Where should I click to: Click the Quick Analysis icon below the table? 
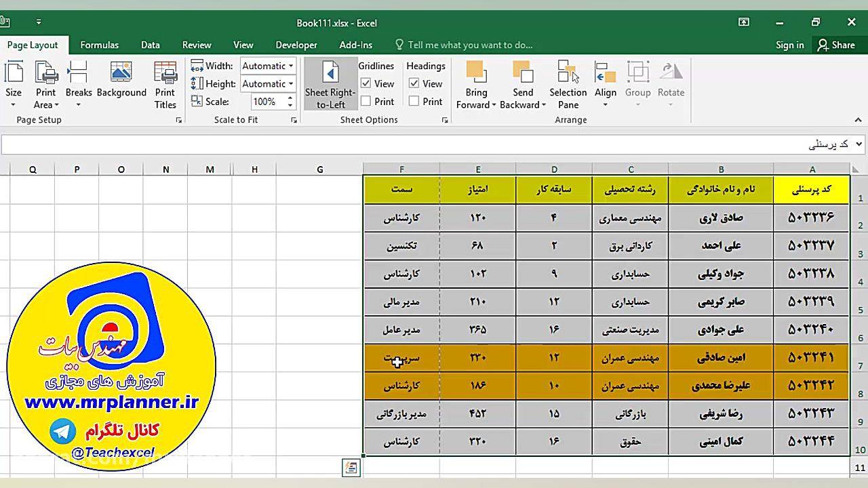click(x=351, y=467)
